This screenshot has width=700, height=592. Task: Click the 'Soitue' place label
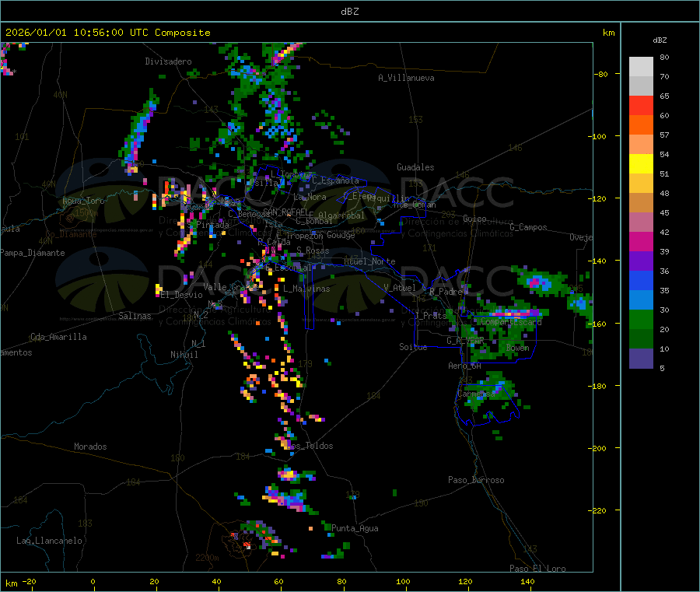click(413, 347)
